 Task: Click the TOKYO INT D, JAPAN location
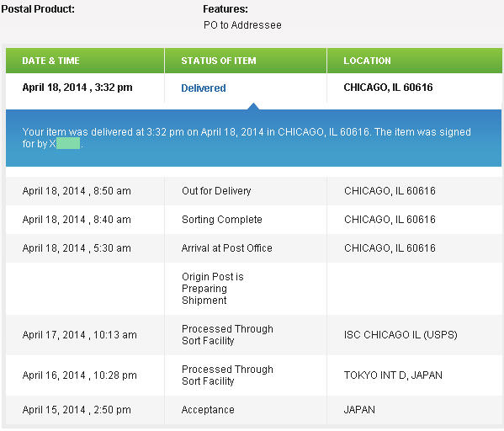click(x=393, y=375)
